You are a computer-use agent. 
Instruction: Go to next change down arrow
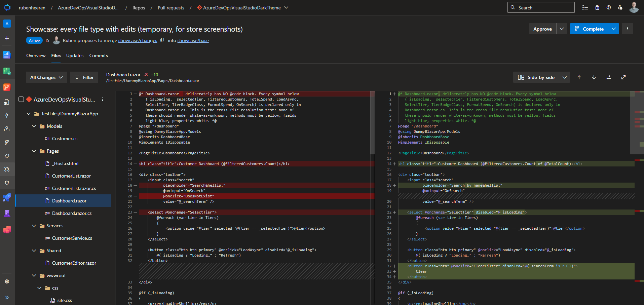[594, 77]
